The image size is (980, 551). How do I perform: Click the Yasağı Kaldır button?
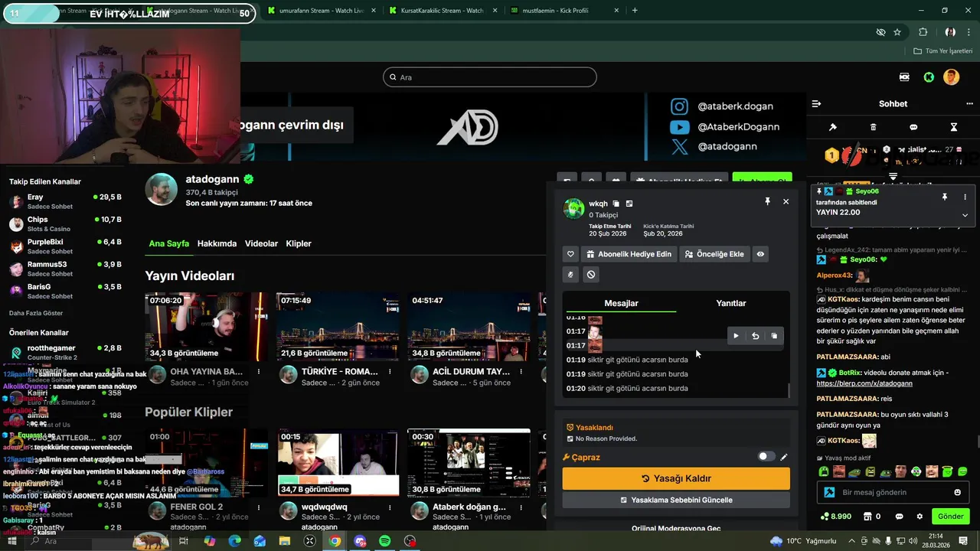pyautogui.click(x=676, y=478)
